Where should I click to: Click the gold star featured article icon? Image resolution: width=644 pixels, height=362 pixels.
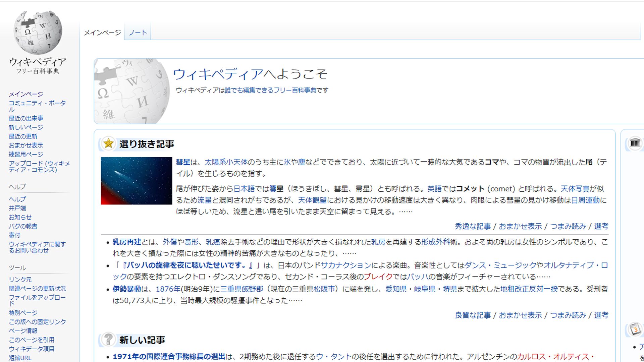pos(108,143)
